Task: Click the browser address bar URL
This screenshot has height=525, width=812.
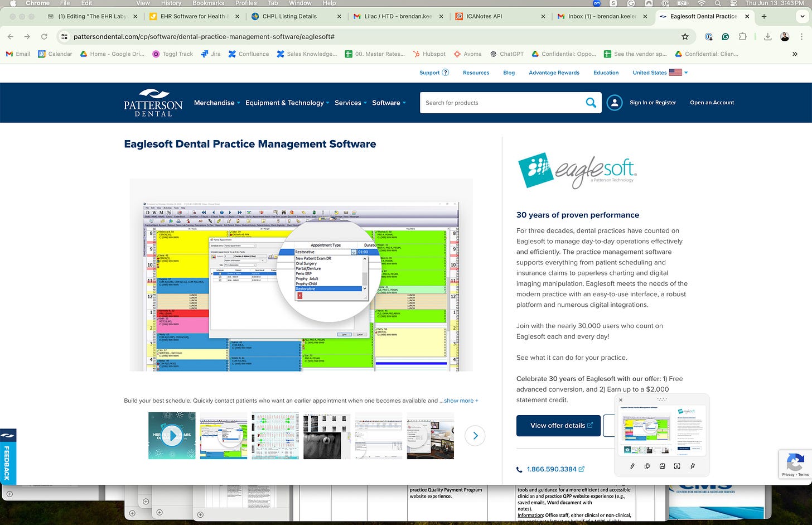Action: point(204,36)
